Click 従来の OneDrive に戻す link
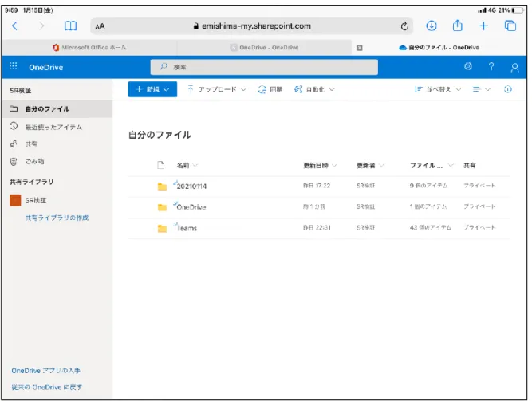Viewport: 532px width, 401px height. [x=47, y=387]
